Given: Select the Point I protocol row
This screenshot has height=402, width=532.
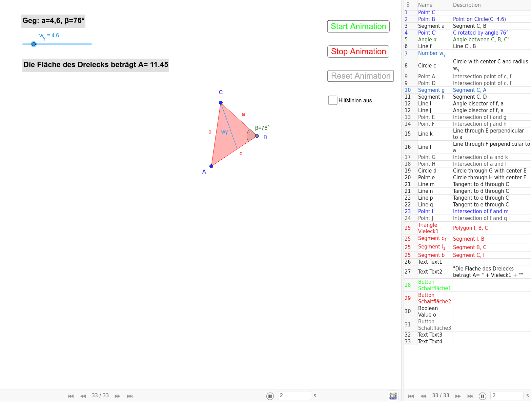Looking at the screenshot, I should [467, 212].
